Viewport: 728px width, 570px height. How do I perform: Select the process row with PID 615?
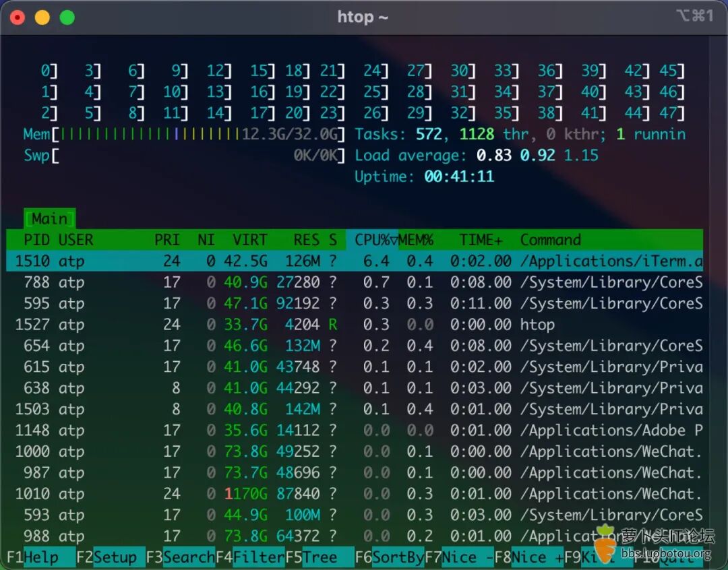point(355,367)
